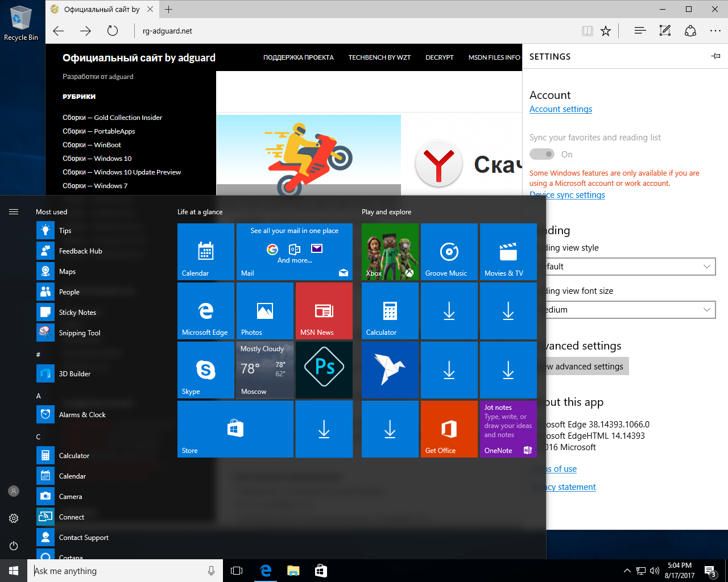Open Sticky Notes from app list
The height and width of the screenshot is (582, 728).
click(102, 313)
